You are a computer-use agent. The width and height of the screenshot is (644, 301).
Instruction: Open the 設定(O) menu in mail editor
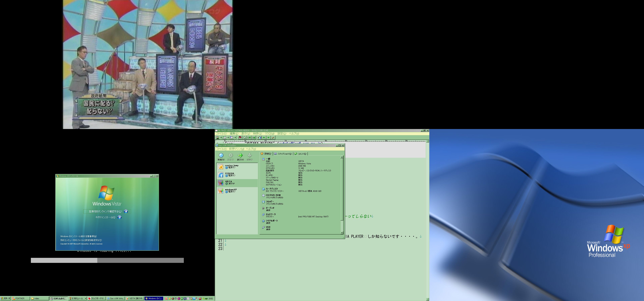click(282, 134)
